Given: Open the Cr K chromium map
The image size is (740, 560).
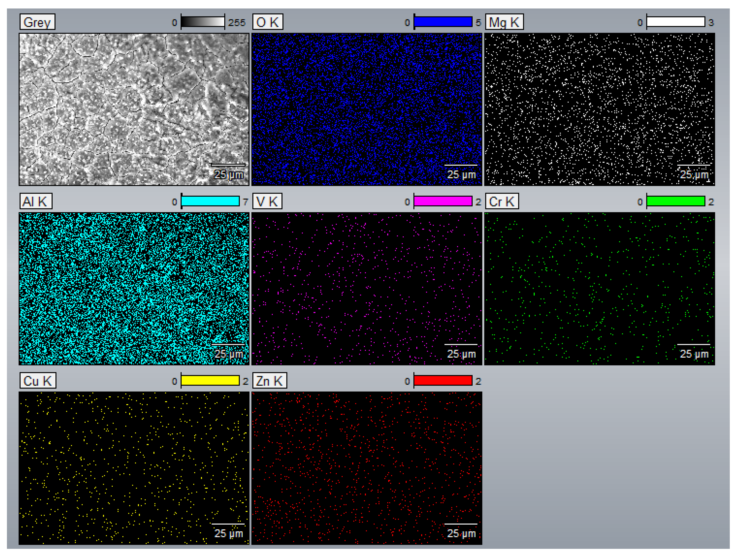Looking at the screenshot, I should coord(600,288).
